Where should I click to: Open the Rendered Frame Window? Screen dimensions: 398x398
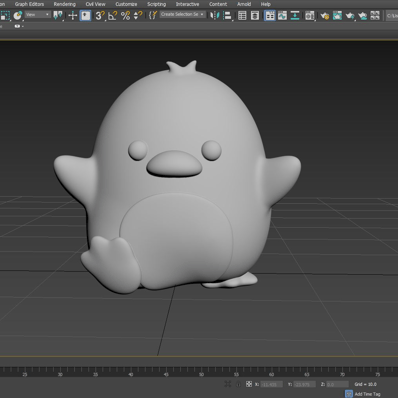click(337, 15)
